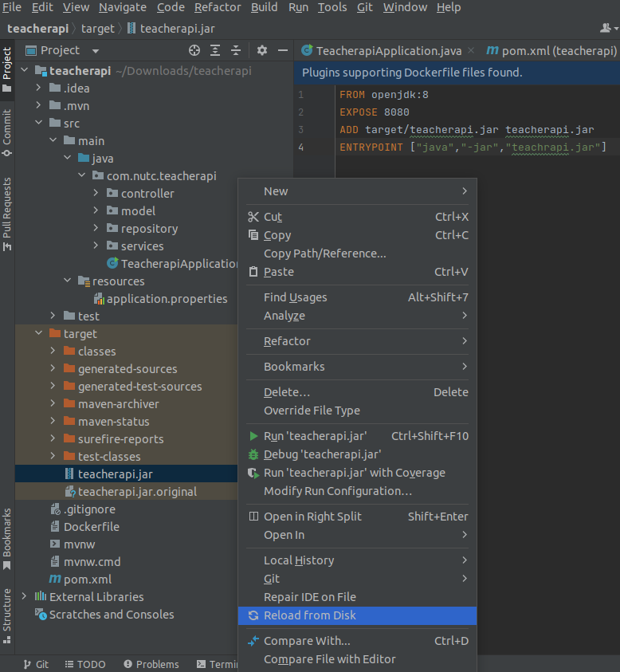Collapse the target folder
This screenshot has height=672, width=620.
pos(38,333)
